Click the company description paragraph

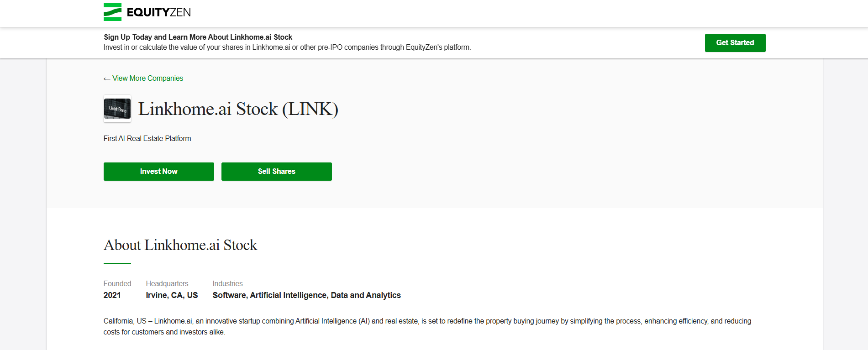pyautogui.click(x=427, y=327)
